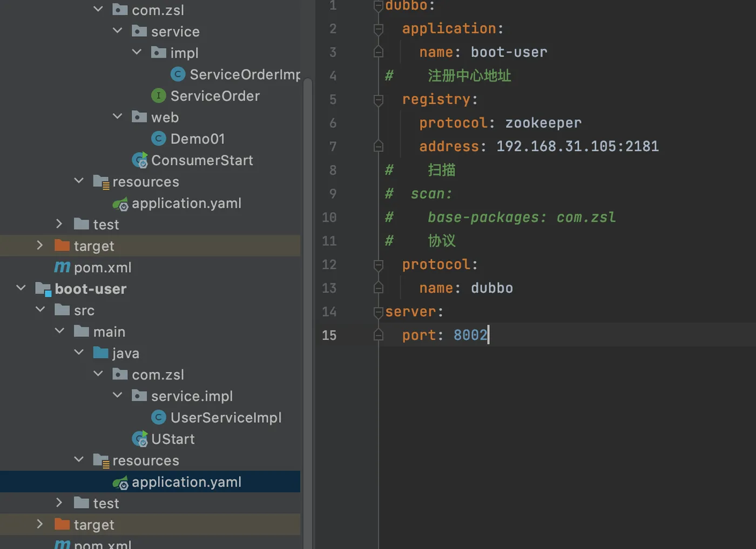Open UserServiceImpl class file
This screenshot has height=549, width=756.
pos(226,417)
